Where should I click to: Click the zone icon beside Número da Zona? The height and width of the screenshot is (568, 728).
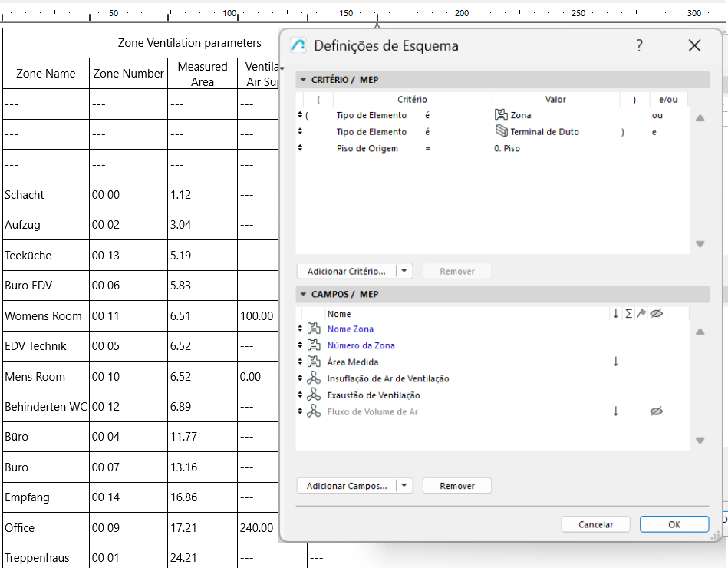click(x=314, y=345)
